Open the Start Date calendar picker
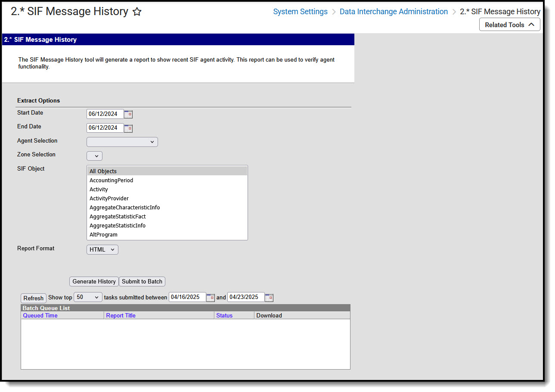 tap(128, 114)
